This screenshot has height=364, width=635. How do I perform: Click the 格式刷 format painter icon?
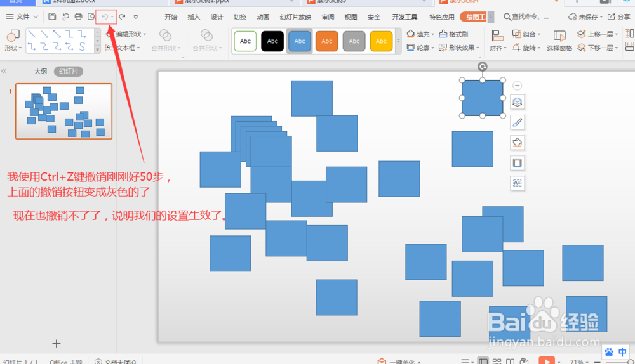(443, 34)
